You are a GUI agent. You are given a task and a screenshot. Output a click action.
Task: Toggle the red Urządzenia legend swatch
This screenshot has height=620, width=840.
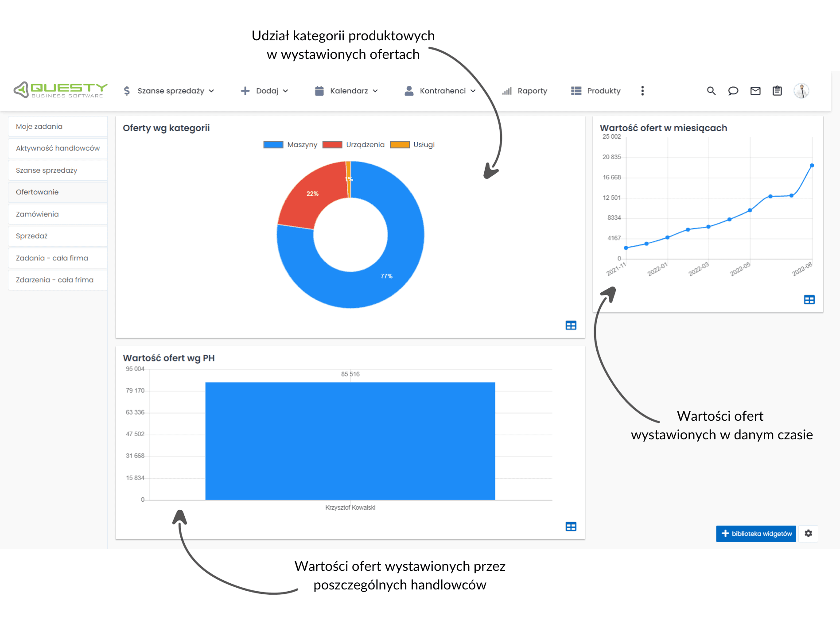click(x=332, y=144)
